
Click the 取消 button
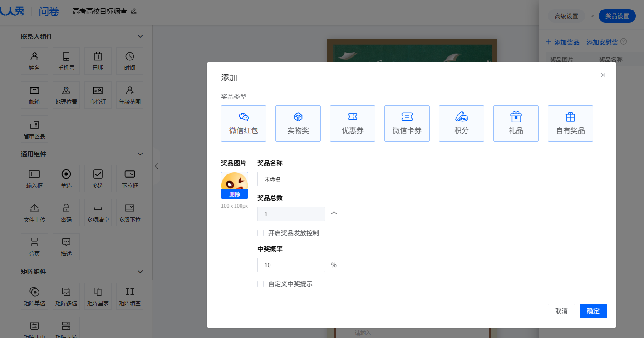point(561,311)
